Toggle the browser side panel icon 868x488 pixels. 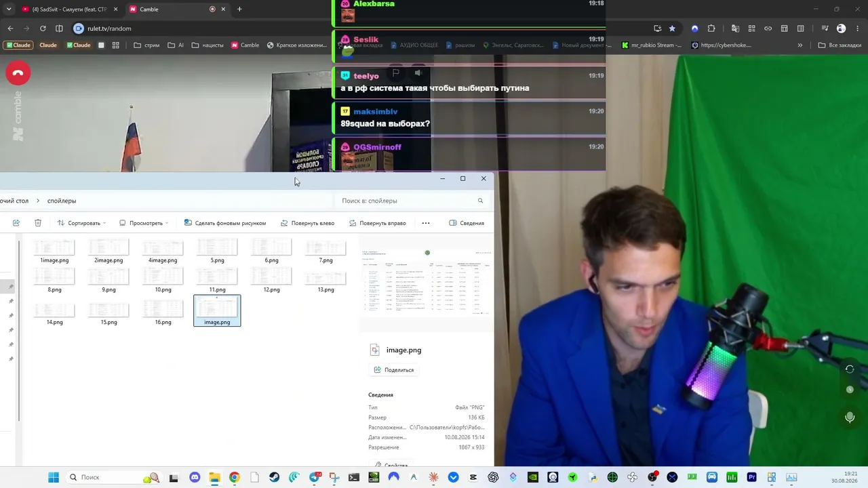point(59,28)
